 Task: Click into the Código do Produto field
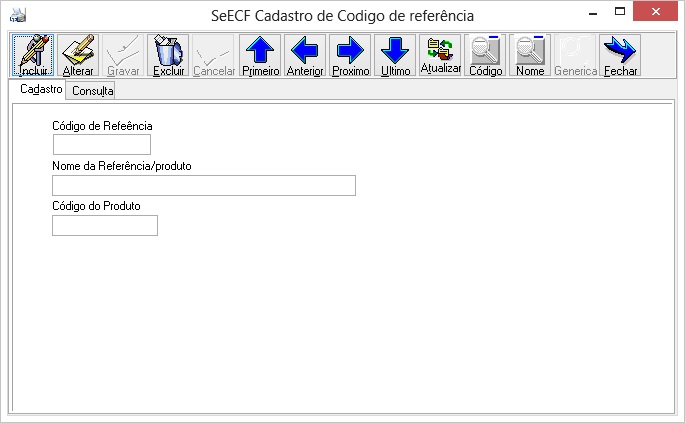[x=104, y=225]
